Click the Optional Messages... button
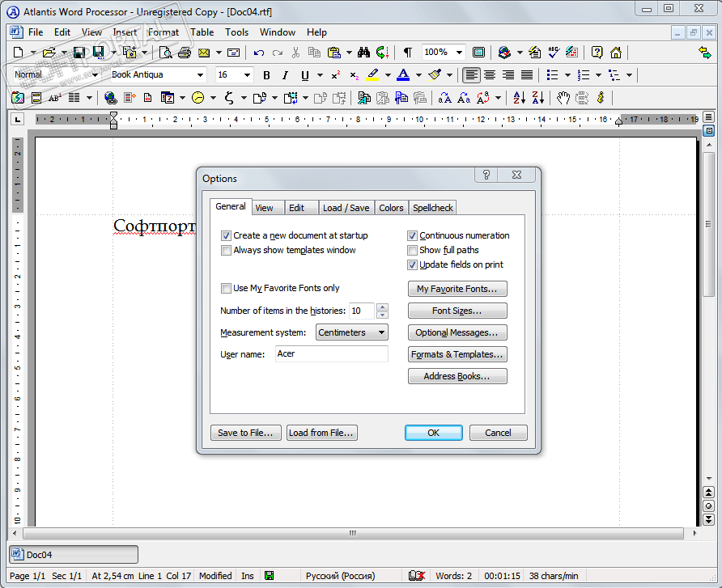The height and width of the screenshot is (588, 722). [457, 332]
